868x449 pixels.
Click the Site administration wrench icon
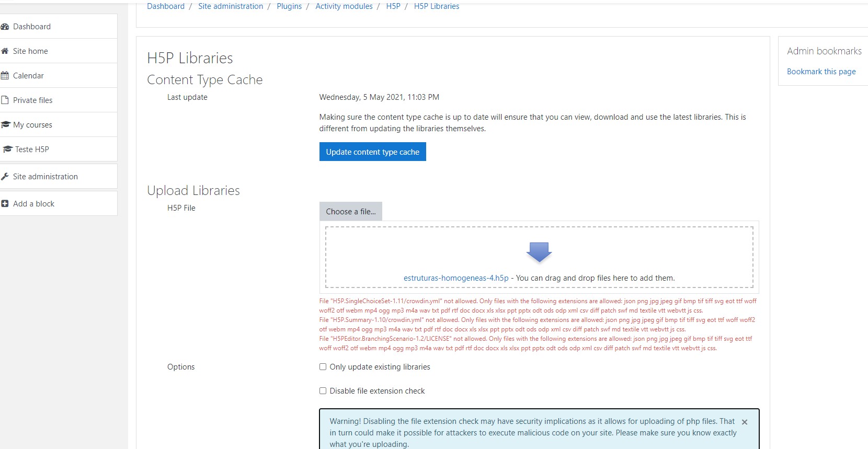coord(5,177)
